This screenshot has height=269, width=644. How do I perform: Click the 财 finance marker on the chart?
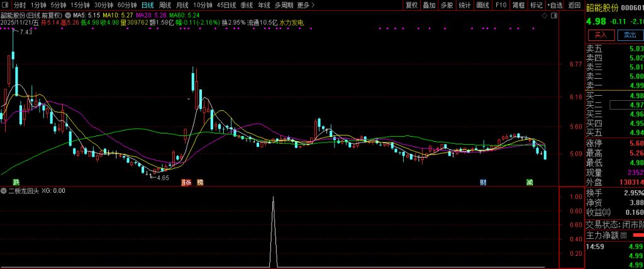point(482,182)
